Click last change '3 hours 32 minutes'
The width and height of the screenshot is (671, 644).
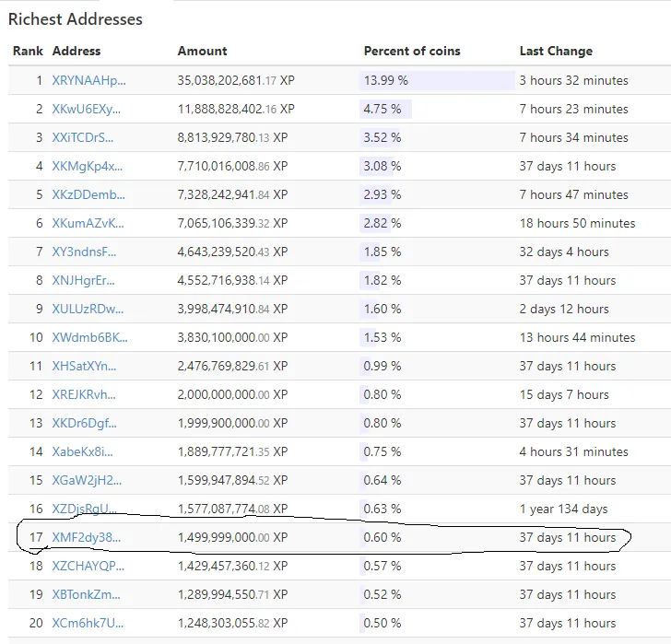coord(574,80)
